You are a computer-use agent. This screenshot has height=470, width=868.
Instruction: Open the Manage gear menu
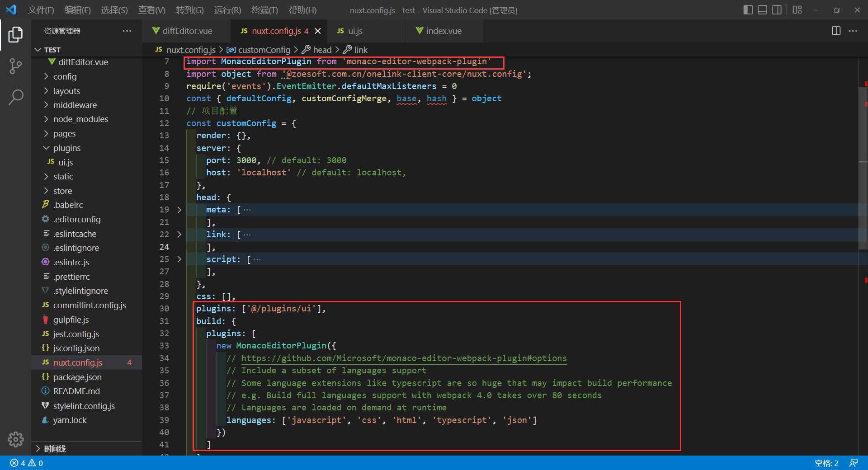click(15, 439)
